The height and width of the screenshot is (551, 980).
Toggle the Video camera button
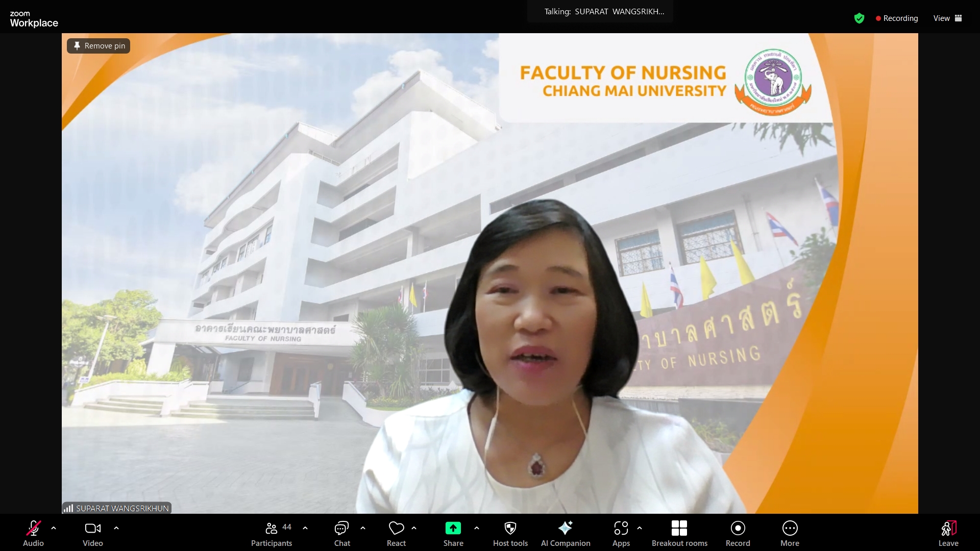coord(93,533)
